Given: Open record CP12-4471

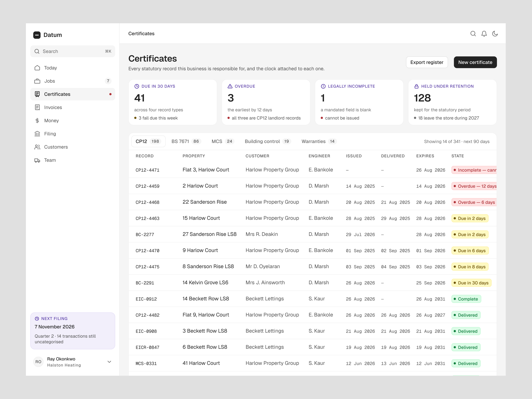Looking at the screenshot, I should [147, 170].
